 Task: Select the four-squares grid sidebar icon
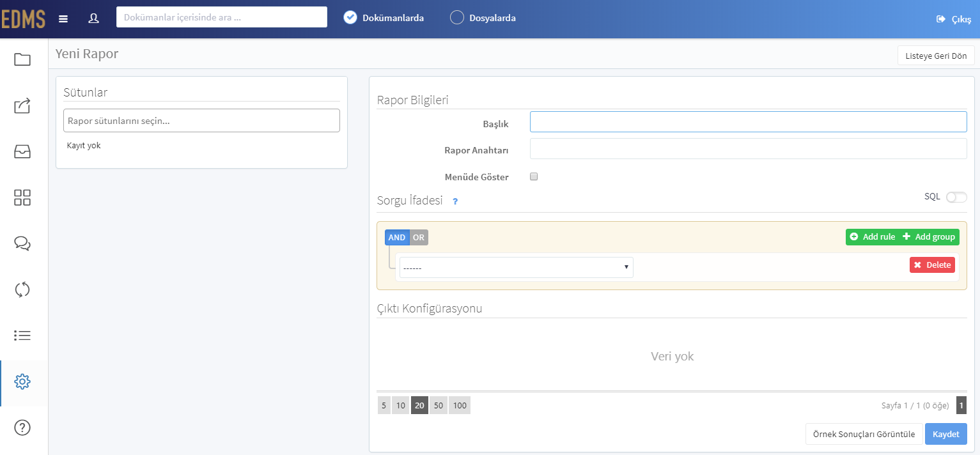pyautogui.click(x=22, y=197)
